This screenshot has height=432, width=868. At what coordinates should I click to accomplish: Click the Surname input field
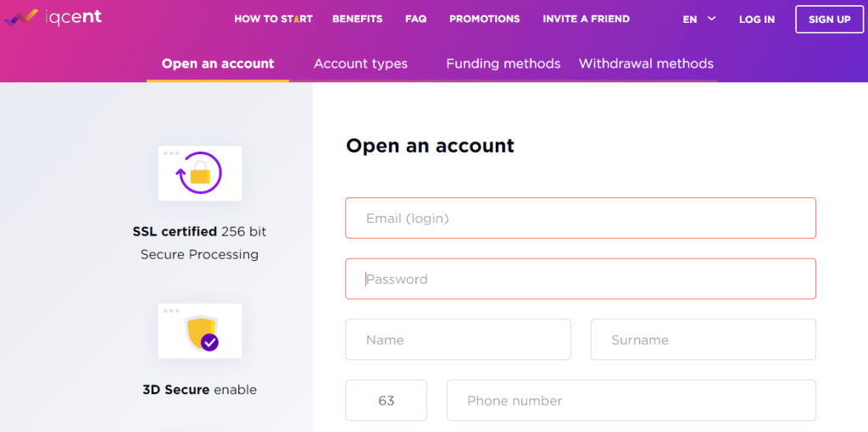coord(703,340)
